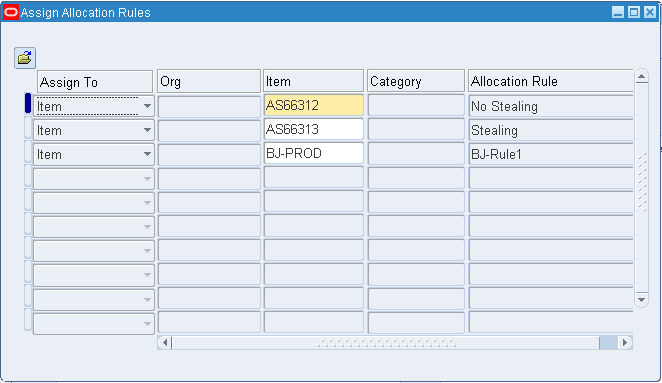
Task: Click the BJ-Rule1 allocation rule field
Action: [551, 154]
